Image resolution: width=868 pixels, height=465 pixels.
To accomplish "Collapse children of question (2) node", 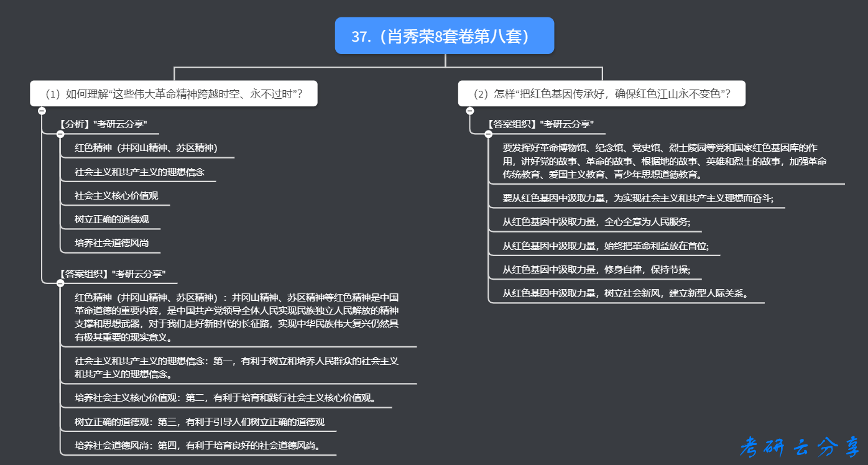I will click(x=470, y=111).
